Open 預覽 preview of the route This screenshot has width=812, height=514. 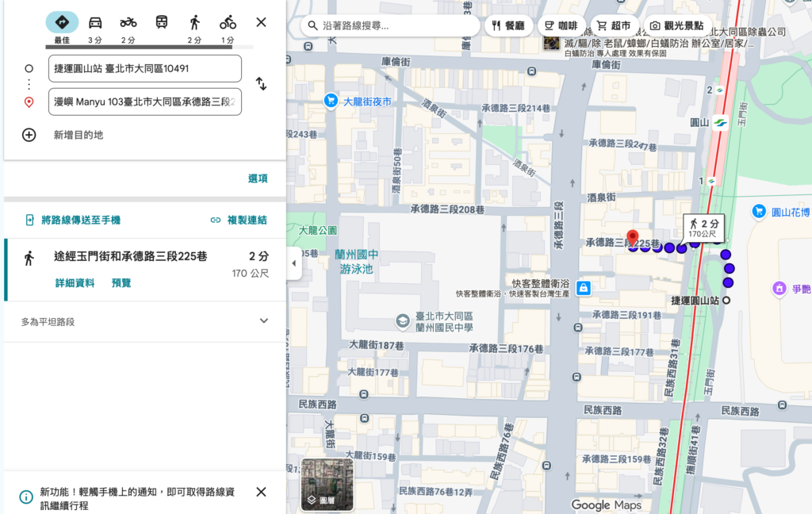pos(121,283)
